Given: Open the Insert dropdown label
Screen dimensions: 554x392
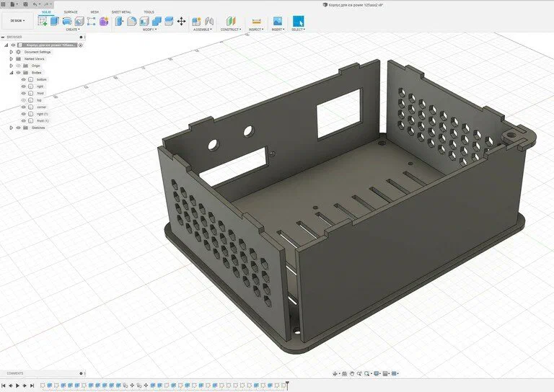Looking at the screenshot, I should 278,30.
